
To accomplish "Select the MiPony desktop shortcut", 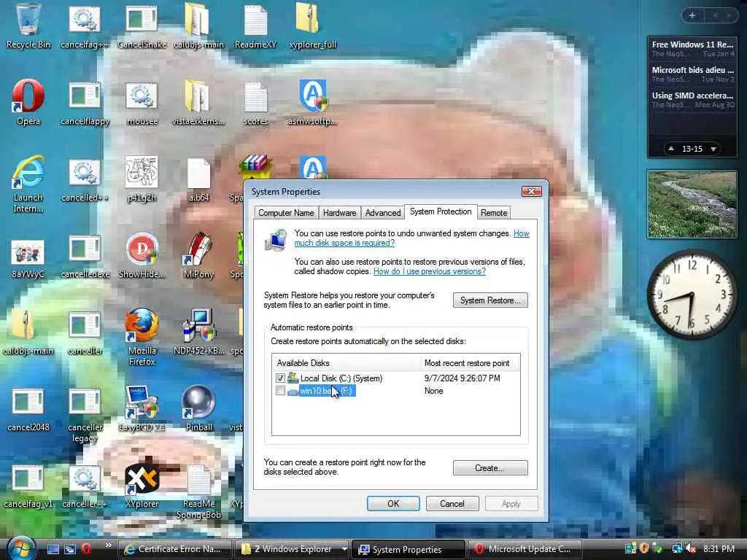I will coord(198,255).
